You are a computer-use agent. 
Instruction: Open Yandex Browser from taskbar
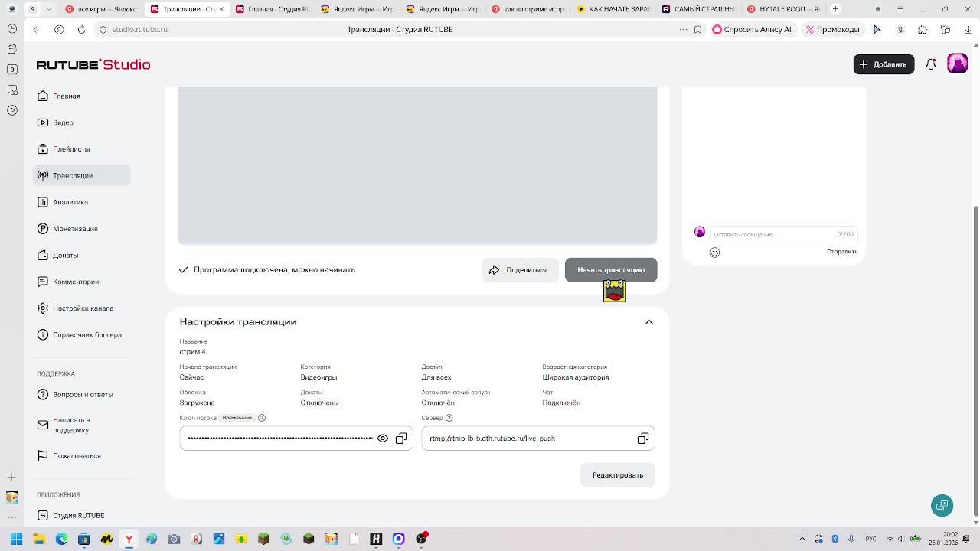129,539
